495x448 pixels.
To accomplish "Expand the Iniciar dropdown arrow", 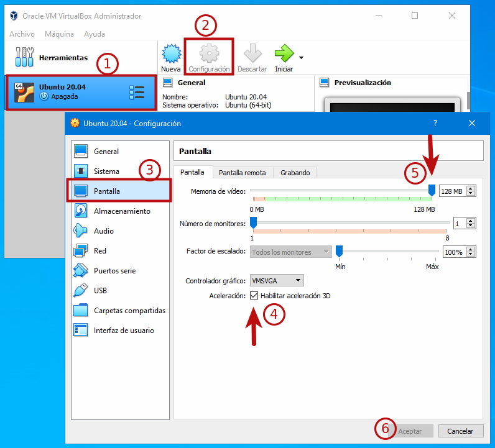I will click(301, 57).
